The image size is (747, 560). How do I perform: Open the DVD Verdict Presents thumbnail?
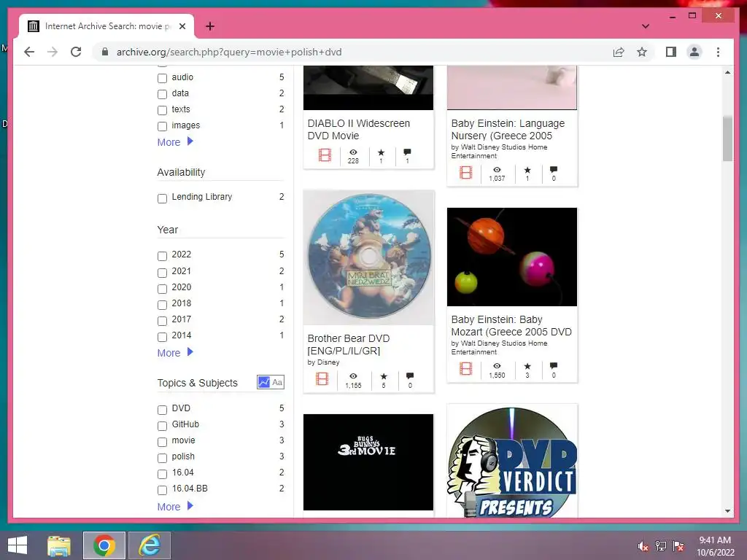(x=512, y=461)
